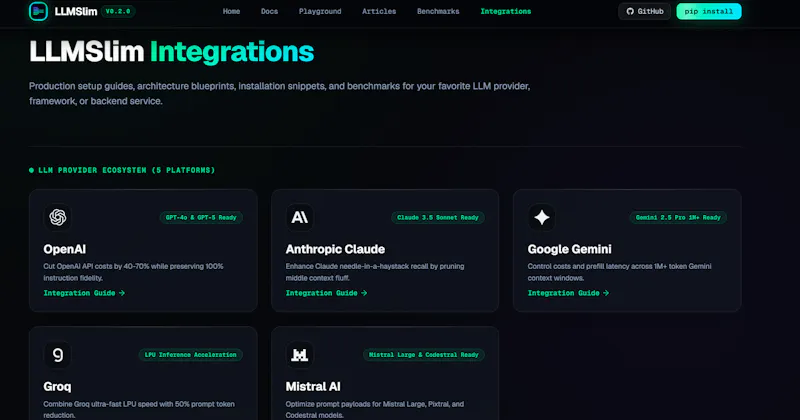Open OpenAI Integration Guide link

click(x=84, y=293)
